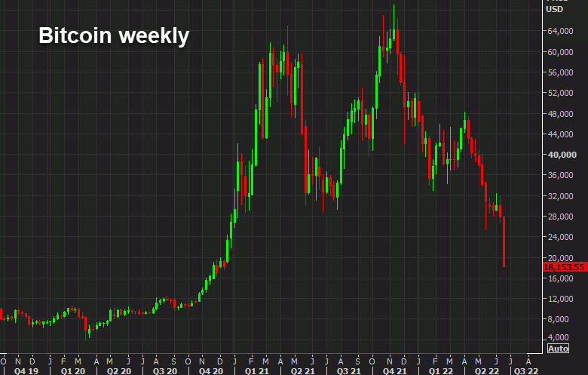This screenshot has width=588, height=375.
Task: Click the 64,000 price axis label
Action: [x=560, y=31]
